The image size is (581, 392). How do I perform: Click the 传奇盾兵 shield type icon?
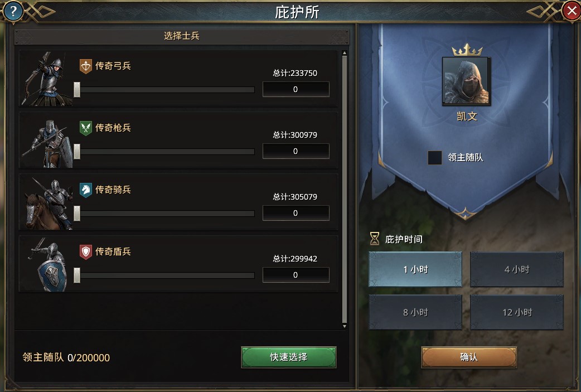click(86, 252)
